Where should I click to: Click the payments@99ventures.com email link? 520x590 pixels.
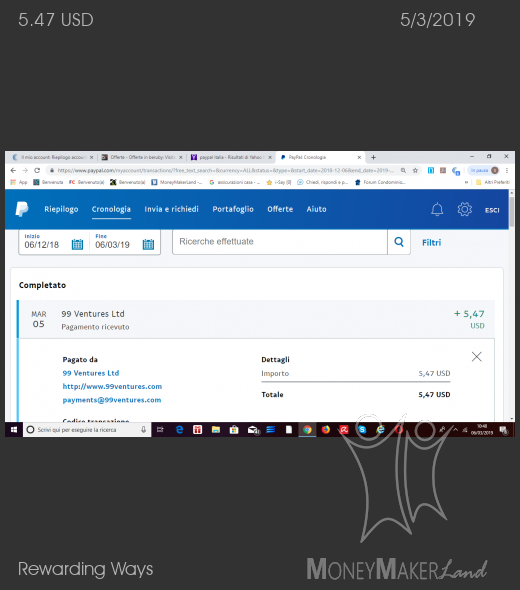pyautogui.click(x=112, y=400)
